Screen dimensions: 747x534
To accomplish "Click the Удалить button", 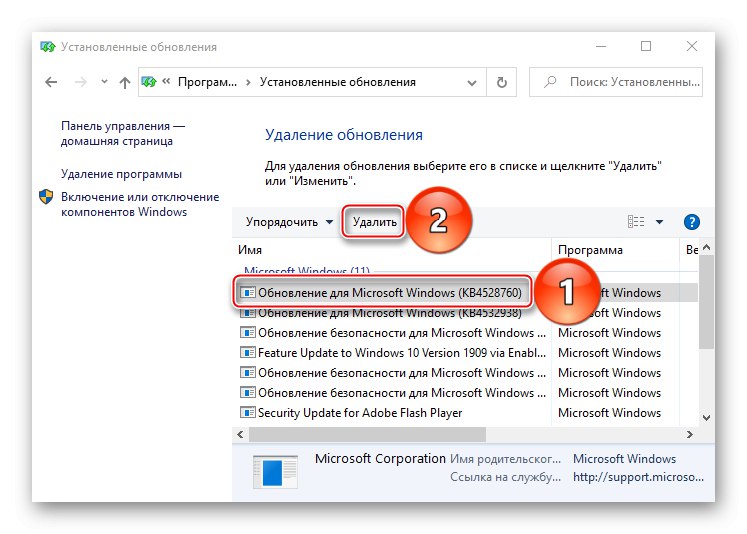I will [374, 222].
